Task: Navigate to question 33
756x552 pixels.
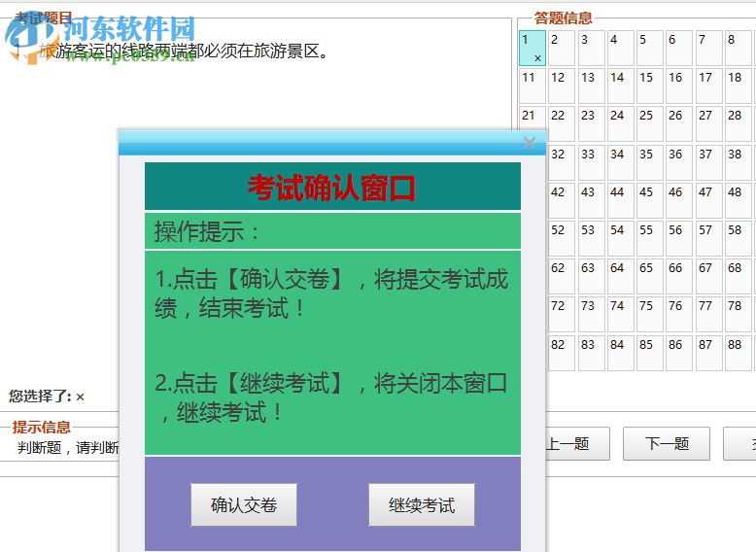Action: (x=591, y=163)
